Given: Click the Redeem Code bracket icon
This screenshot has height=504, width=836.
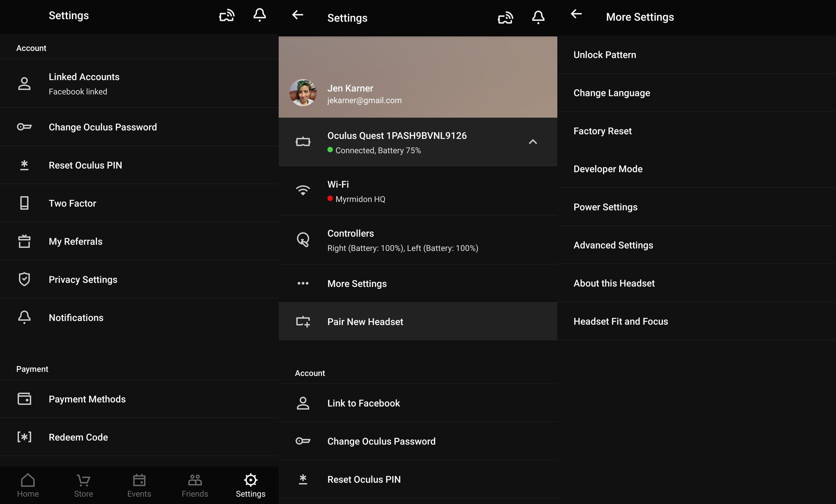Looking at the screenshot, I should [x=24, y=437].
